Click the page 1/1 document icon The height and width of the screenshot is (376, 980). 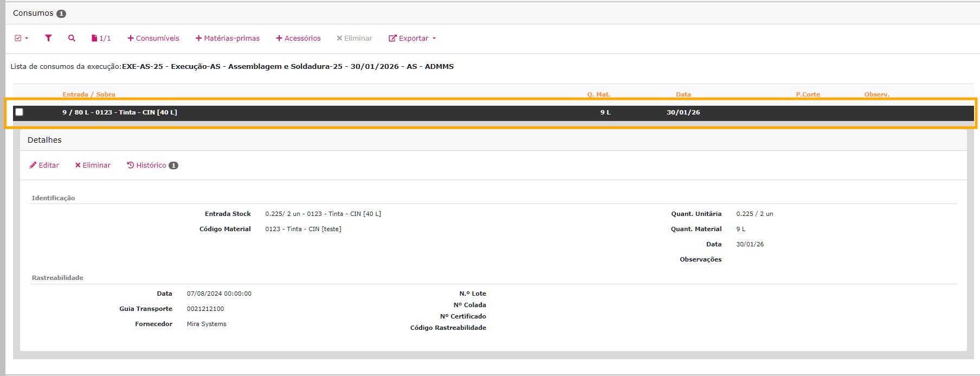94,38
